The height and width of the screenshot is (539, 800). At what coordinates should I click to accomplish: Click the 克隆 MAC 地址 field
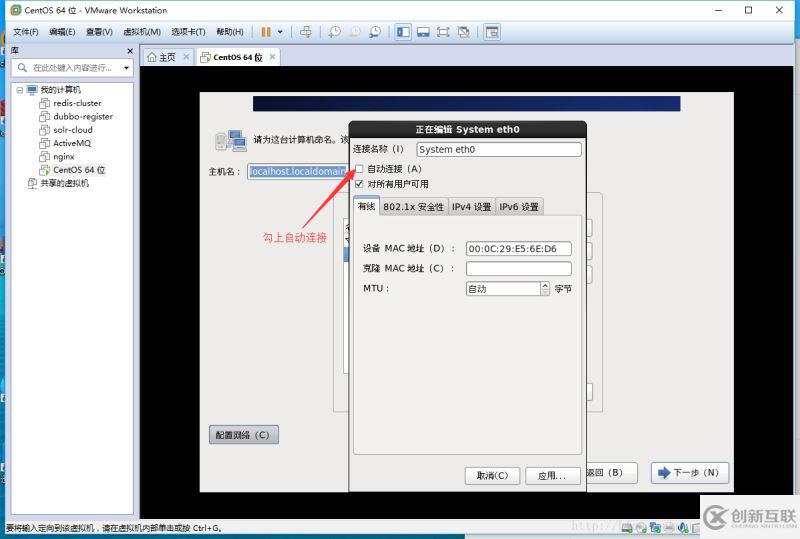(518, 268)
